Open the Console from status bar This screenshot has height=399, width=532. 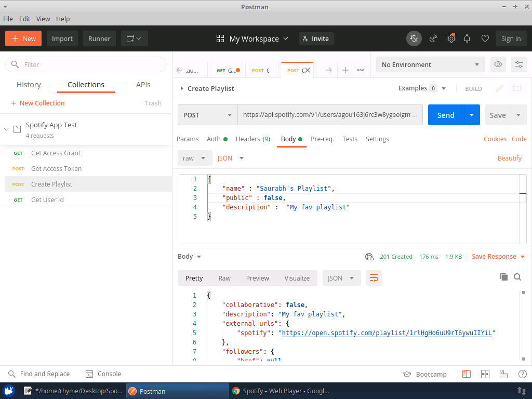pyautogui.click(x=103, y=374)
